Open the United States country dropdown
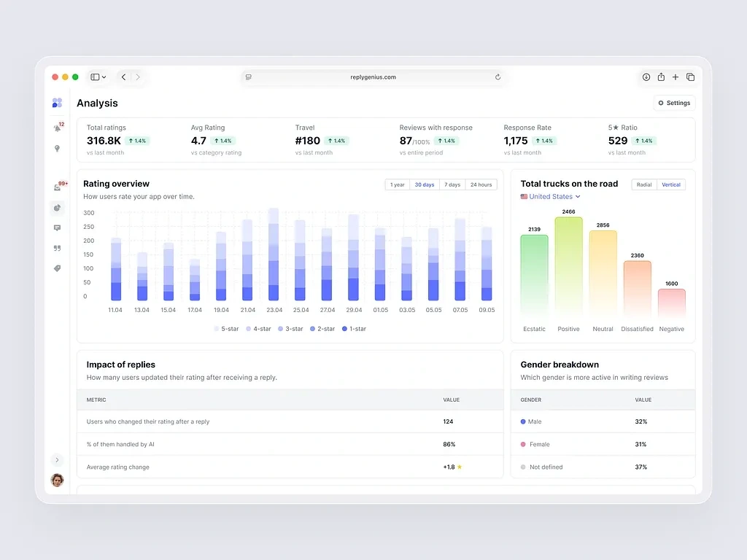The width and height of the screenshot is (747, 560). tap(550, 197)
